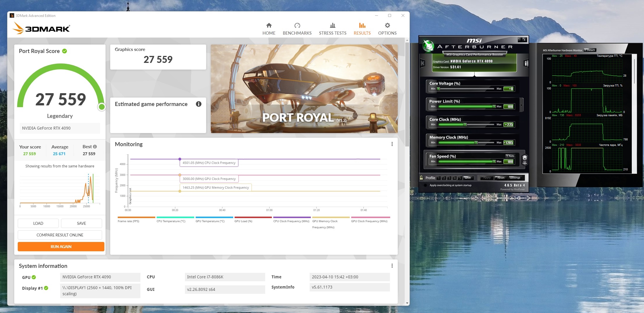Viewport: 644px width, 313px height.
Task: Click the Afterburner Apply button
Action: point(486,178)
